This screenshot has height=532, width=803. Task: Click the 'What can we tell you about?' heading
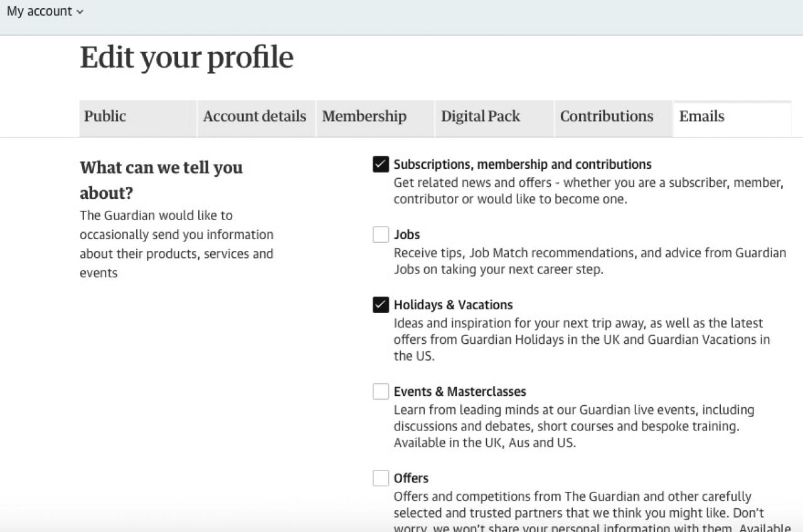click(x=161, y=179)
